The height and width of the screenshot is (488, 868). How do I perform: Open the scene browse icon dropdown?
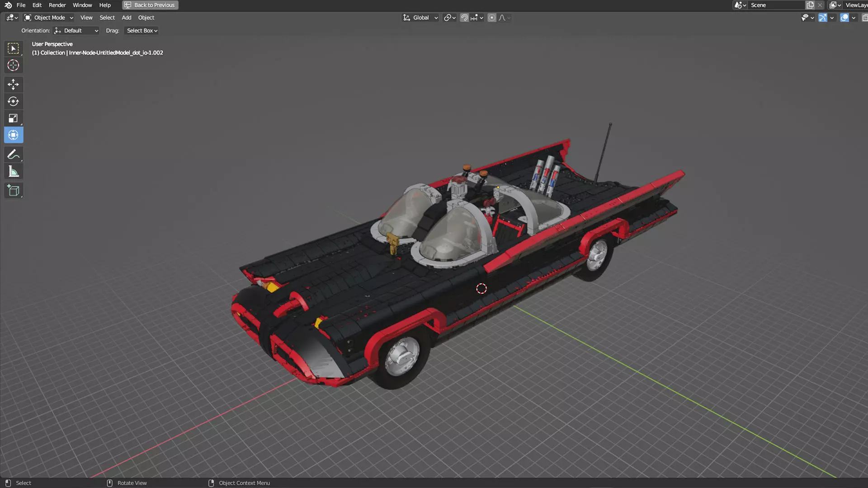740,5
